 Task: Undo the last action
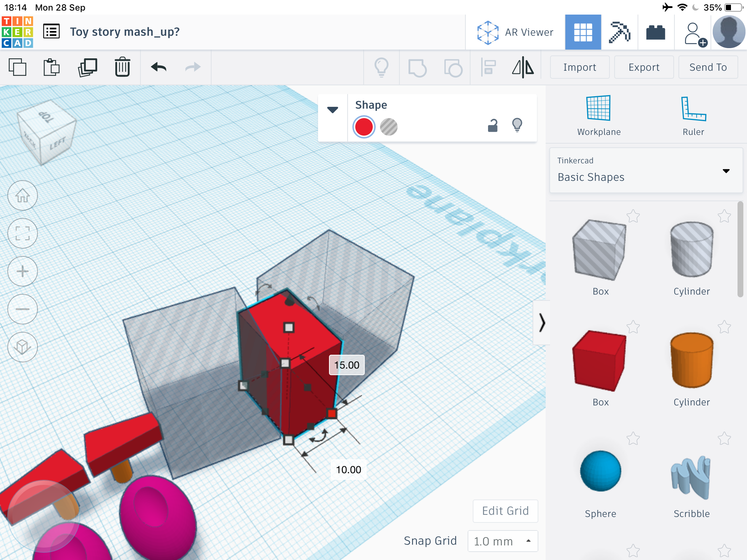[x=159, y=67]
